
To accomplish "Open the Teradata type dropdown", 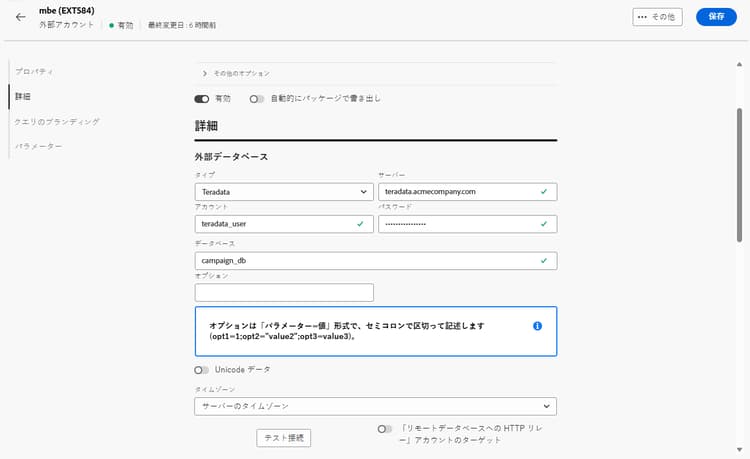I will (x=284, y=192).
